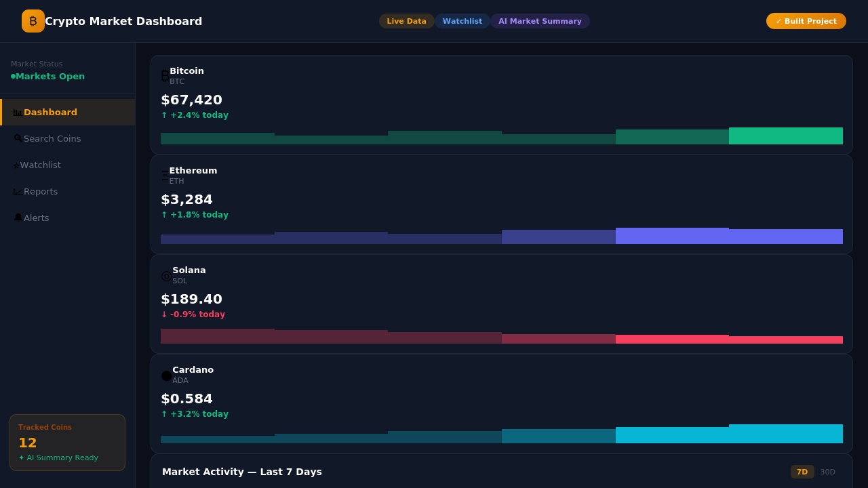Click the +2.4% today change label
The image size is (868, 488).
pyautogui.click(x=195, y=115)
